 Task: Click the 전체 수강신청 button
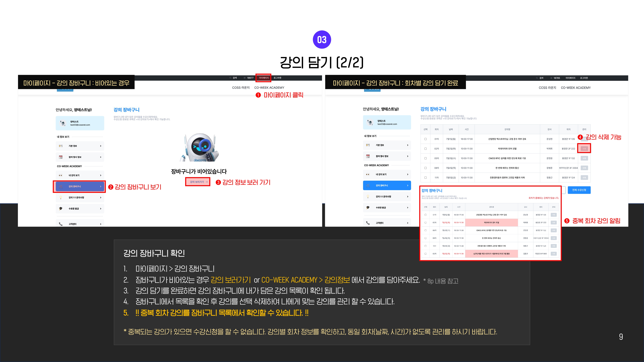pos(579,190)
